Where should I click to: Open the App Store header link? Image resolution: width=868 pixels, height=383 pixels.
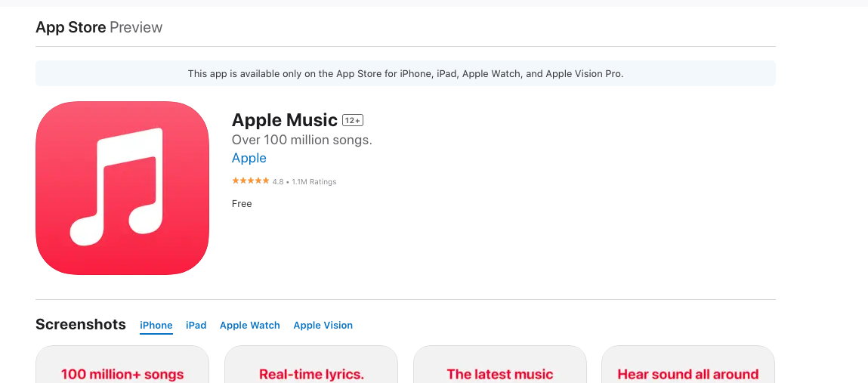(x=70, y=27)
